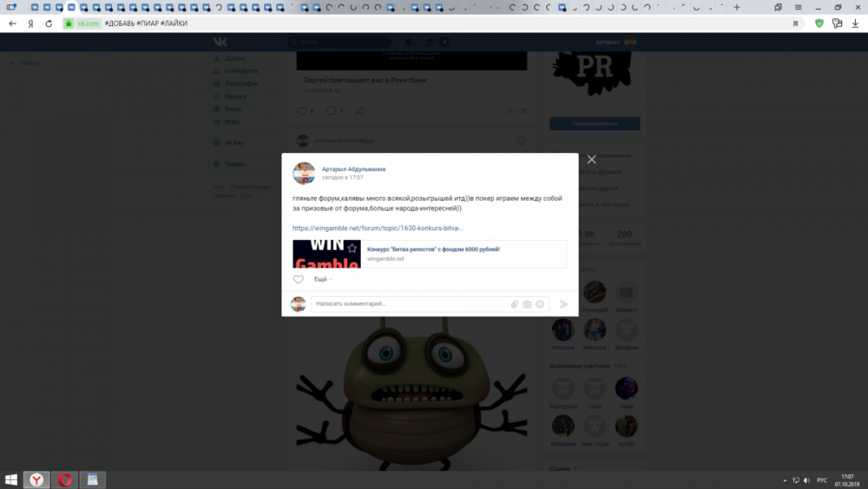Open the music note icon in header
The image size is (868, 489).
(429, 42)
